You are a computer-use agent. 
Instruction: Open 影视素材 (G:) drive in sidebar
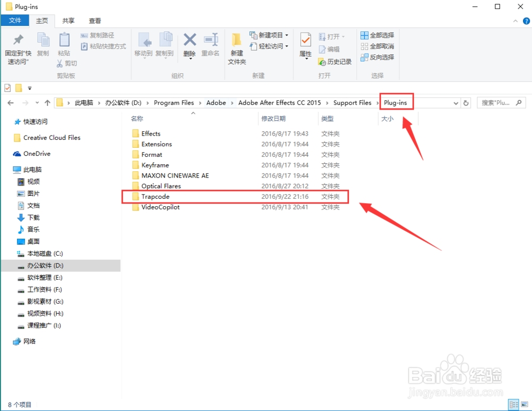[x=45, y=301]
